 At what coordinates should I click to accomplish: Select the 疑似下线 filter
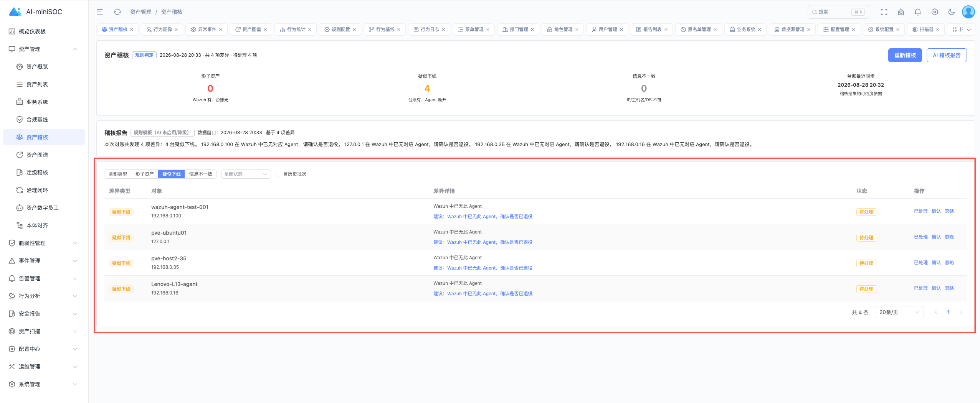point(171,174)
